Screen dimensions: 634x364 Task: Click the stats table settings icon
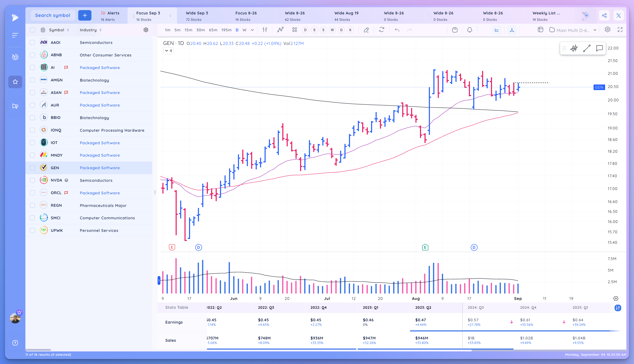[618, 308]
